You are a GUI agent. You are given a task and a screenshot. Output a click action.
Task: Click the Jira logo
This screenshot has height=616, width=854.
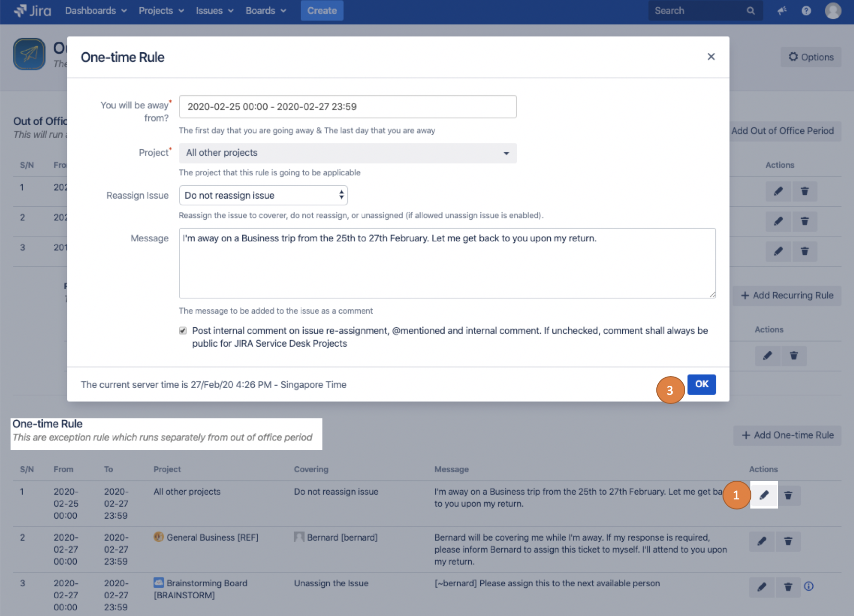coord(33,11)
